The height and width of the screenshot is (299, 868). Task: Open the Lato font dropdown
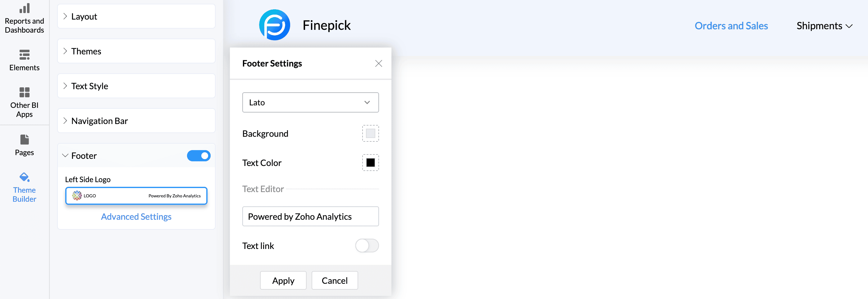[x=310, y=103]
